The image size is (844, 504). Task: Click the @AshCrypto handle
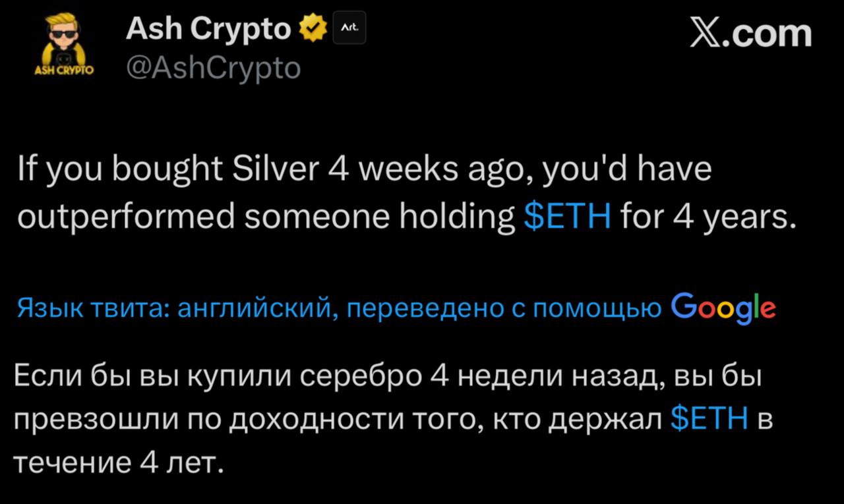[x=212, y=67]
